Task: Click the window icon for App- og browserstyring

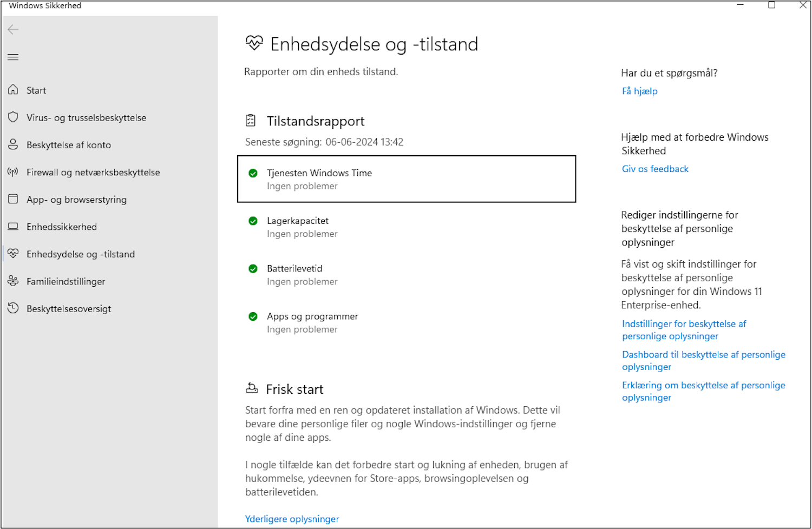Action: tap(13, 199)
